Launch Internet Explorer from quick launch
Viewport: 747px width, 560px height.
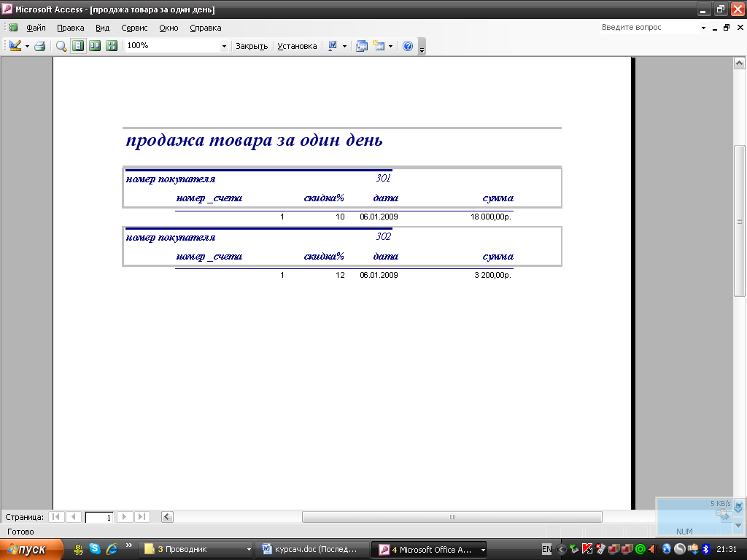coord(112,549)
